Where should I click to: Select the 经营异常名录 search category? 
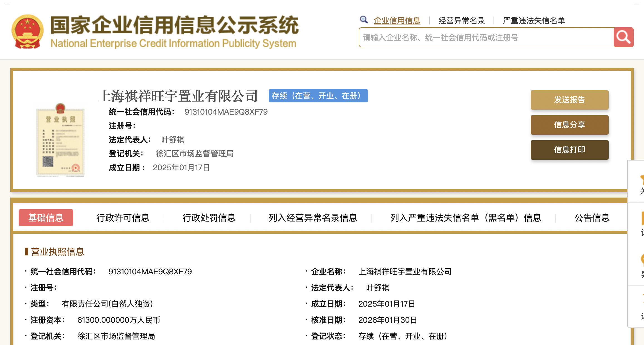click(461, 21)
